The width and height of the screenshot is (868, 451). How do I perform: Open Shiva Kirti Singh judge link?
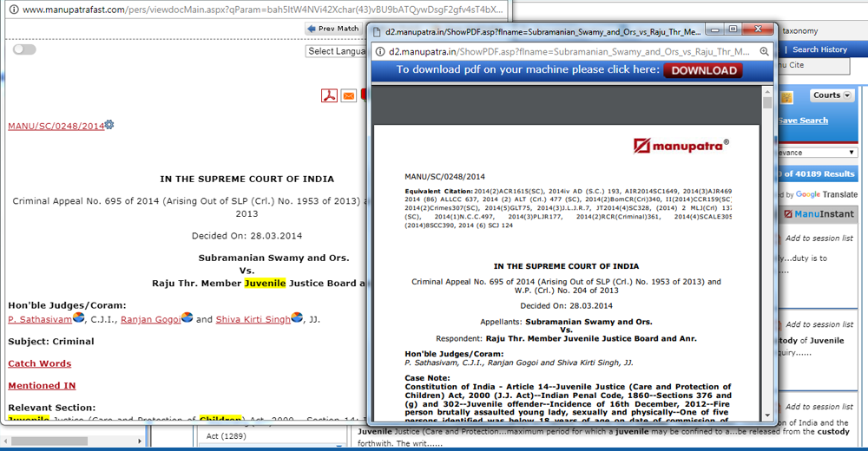253,319
